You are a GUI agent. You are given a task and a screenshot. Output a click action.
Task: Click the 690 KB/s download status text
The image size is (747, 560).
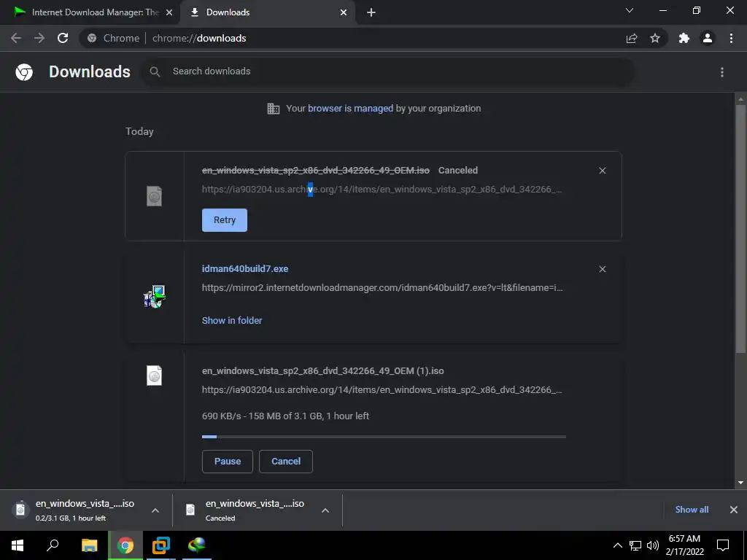[285, 416]
